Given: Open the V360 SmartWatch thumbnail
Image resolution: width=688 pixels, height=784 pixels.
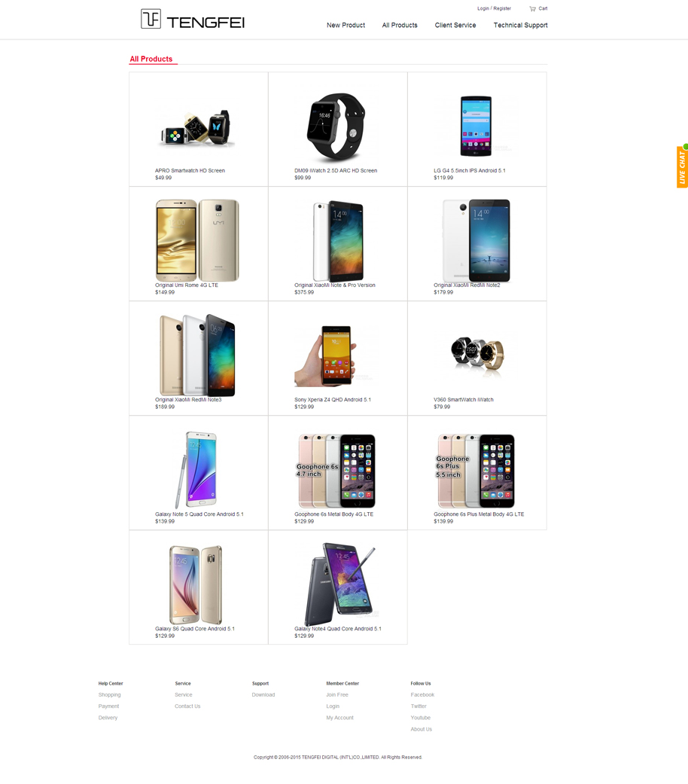Looking at the screenshot, I should pos(477,354).
